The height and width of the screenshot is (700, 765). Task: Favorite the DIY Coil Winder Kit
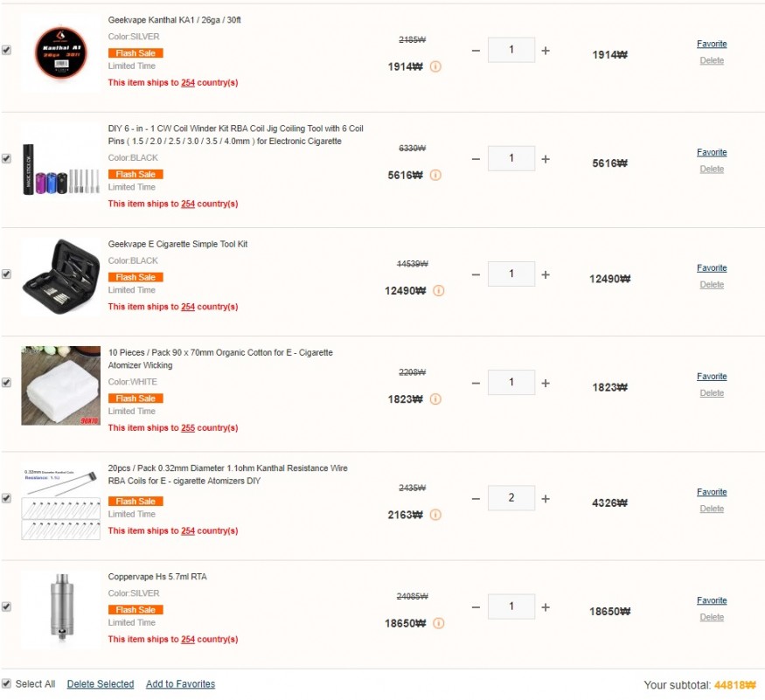point(712,153)
